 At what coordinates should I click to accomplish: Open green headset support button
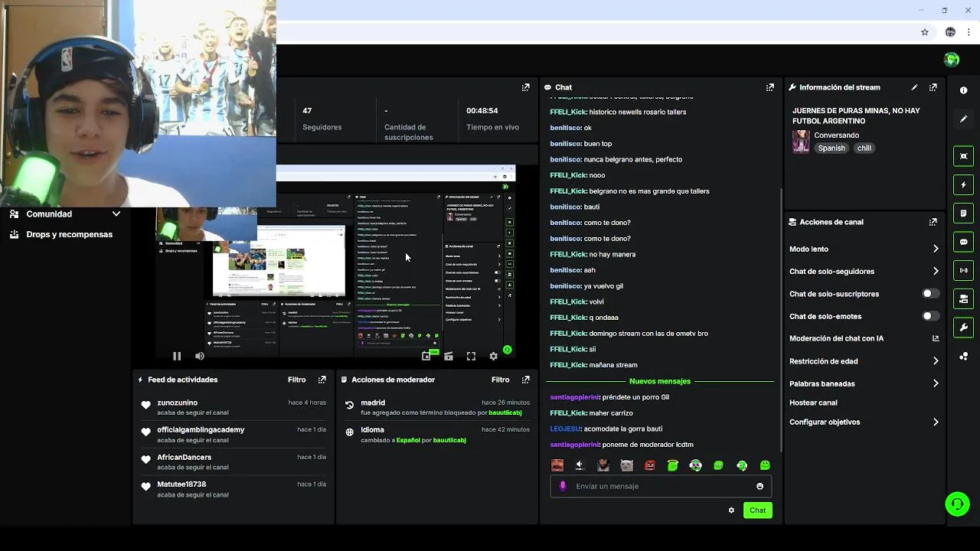957,504
